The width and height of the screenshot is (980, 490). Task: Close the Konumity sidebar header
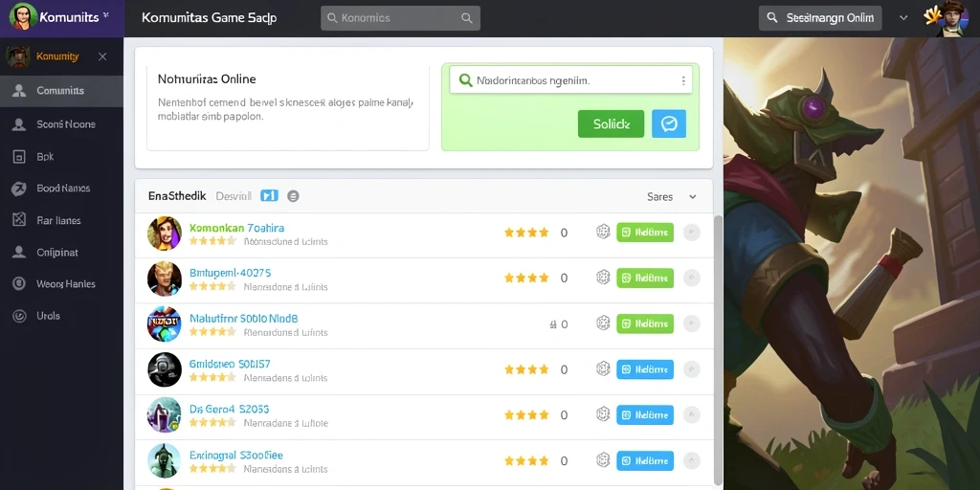coord(102,56)
